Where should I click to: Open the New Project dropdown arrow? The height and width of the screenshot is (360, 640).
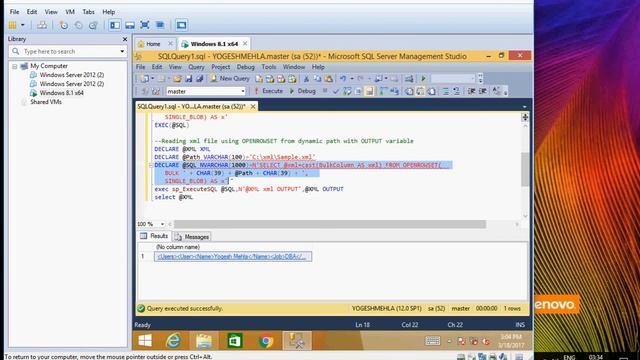click(x=152, y=78)
